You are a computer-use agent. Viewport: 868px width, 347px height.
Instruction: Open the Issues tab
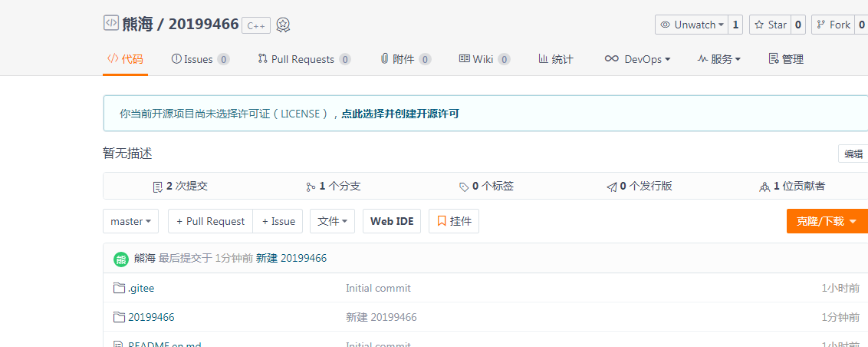click(200, 59)
